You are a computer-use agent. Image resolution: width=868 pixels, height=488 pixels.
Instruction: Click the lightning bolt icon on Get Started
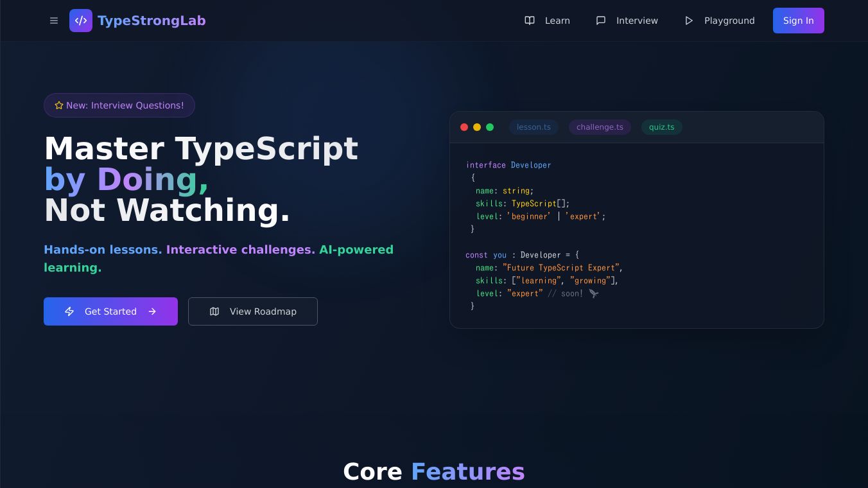click(69, 311)
